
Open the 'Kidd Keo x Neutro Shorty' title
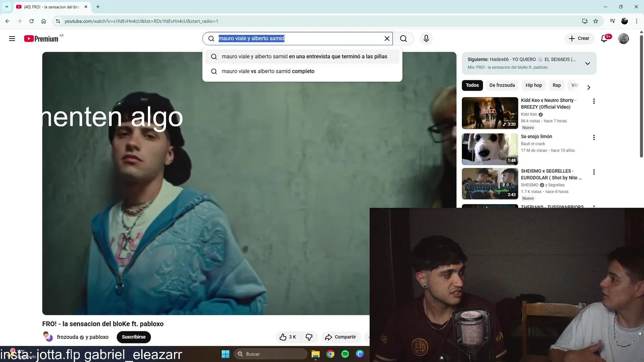pos(548,104)
